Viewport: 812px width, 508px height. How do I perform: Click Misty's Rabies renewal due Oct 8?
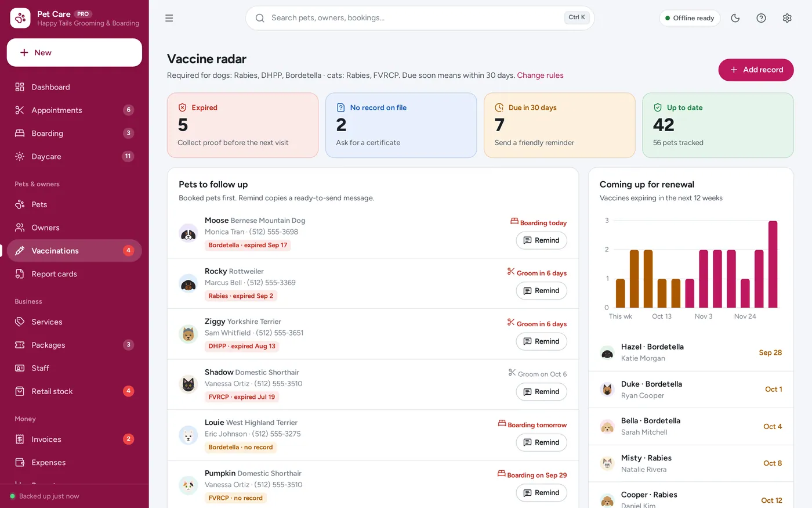pos(691,463)
